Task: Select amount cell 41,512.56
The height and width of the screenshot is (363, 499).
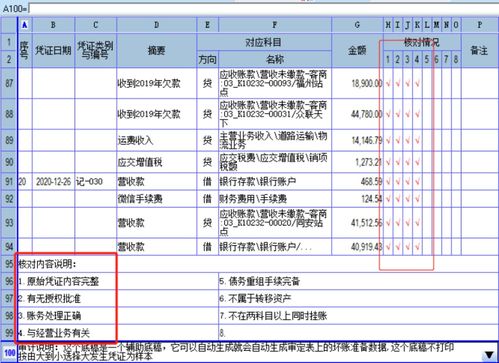Action: 357,223
